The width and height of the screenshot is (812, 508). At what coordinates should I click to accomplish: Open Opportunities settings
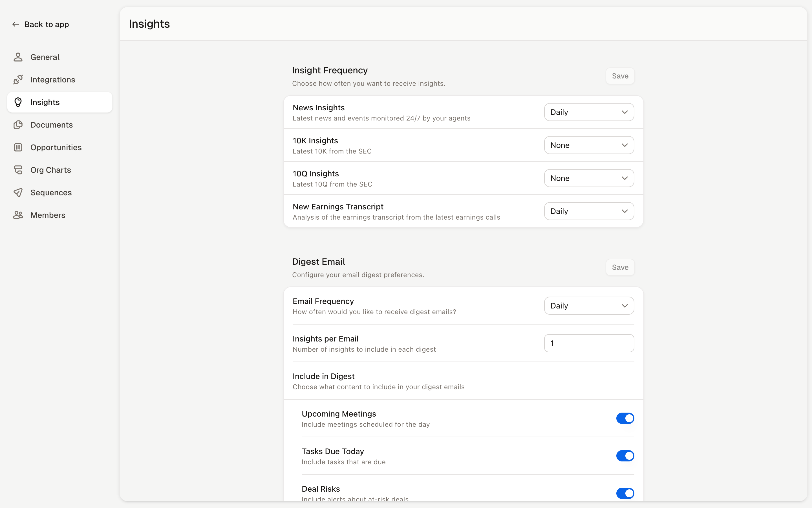tap(60, 147)
